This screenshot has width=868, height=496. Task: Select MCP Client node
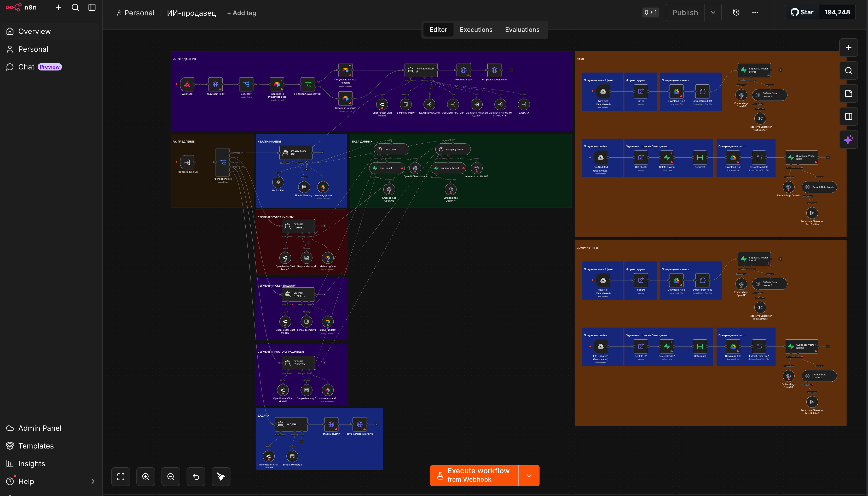click(x=278, y=182)
